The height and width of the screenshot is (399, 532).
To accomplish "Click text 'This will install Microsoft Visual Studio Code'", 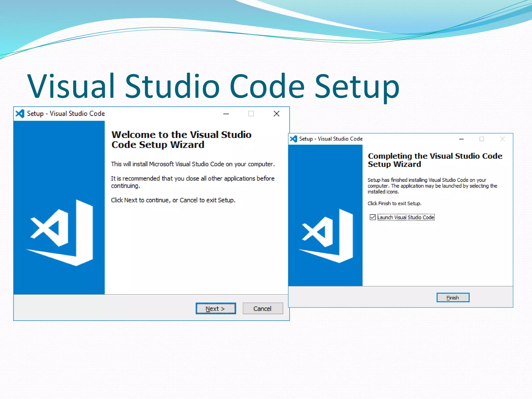I will point(168,164).
